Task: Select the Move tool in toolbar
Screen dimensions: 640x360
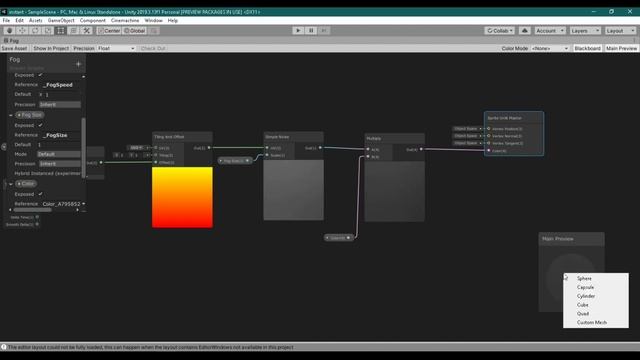Action: (22, 31)
